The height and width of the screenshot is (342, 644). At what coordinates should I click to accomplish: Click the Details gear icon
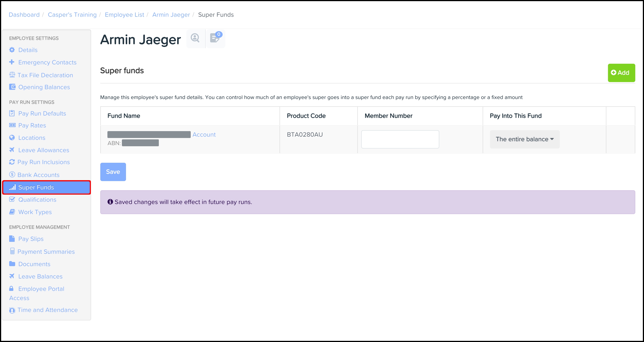click(12, 50)
